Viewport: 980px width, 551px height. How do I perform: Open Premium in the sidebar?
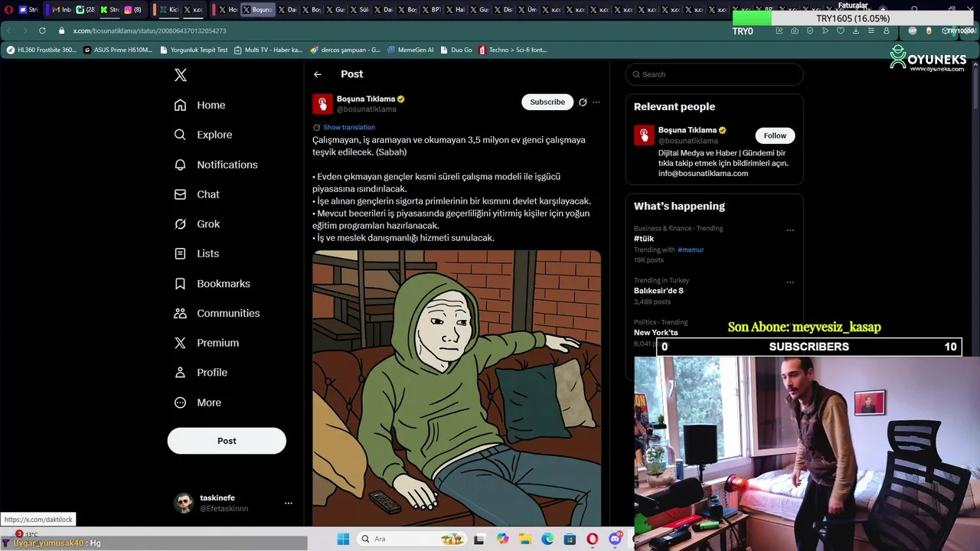coord(207,343)
